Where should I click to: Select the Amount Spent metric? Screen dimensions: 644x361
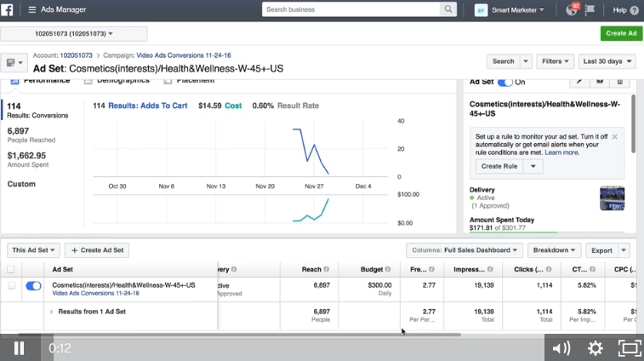[28, 159]
